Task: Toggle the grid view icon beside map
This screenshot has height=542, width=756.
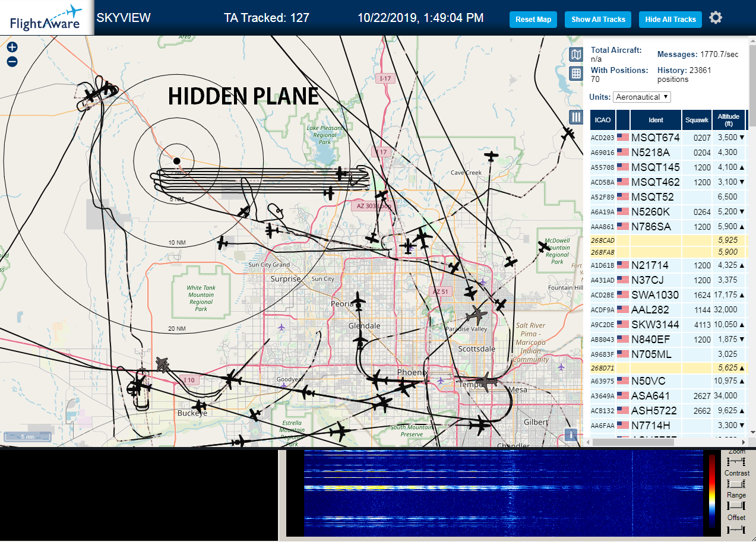Action: tap(575, 74)
